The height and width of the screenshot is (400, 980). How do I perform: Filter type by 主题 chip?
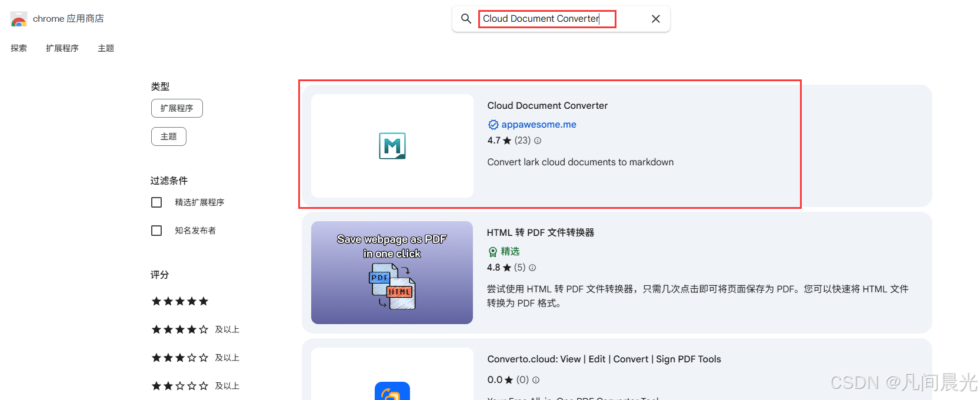[169, 136]
